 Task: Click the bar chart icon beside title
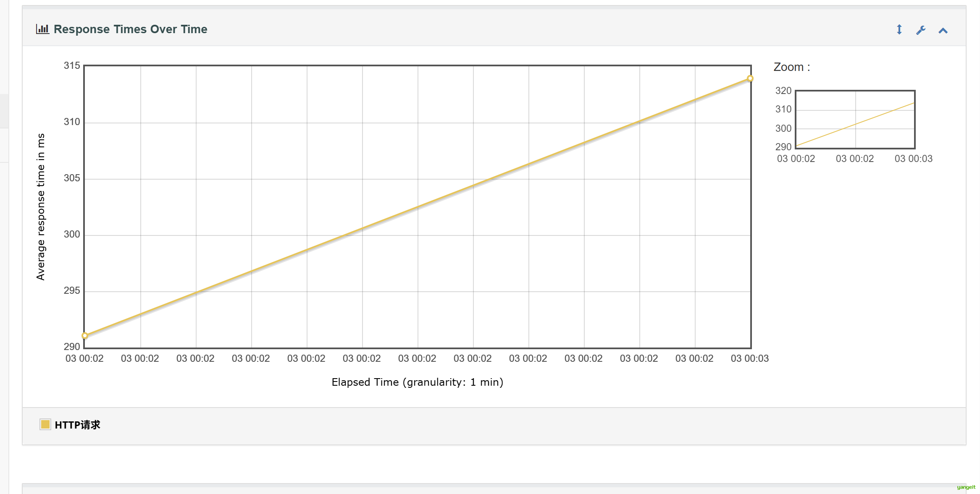click(x=42, y=29)
